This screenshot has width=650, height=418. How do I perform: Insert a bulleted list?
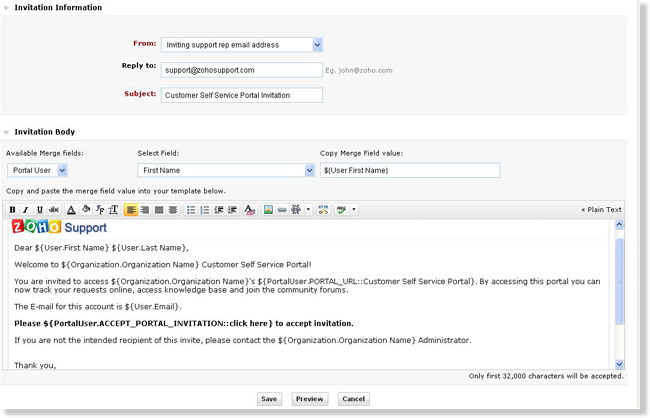tap(191, 210)
